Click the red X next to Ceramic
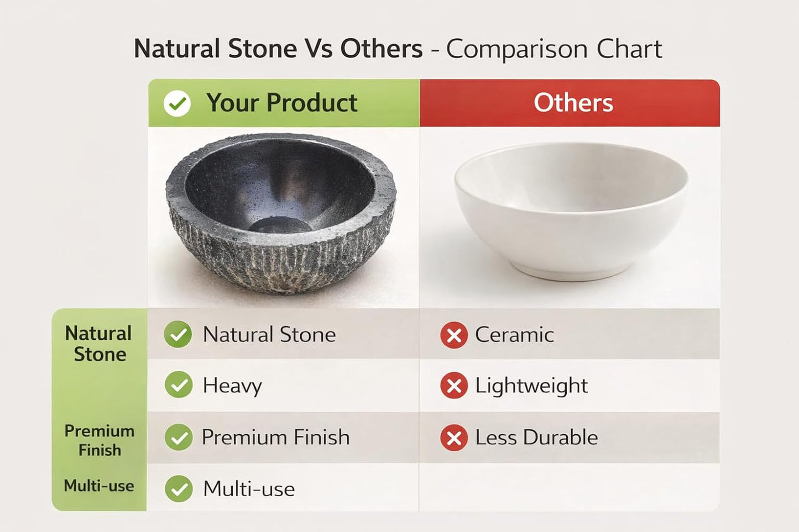This screenshot has height=532, width=799. coord(454,335)
